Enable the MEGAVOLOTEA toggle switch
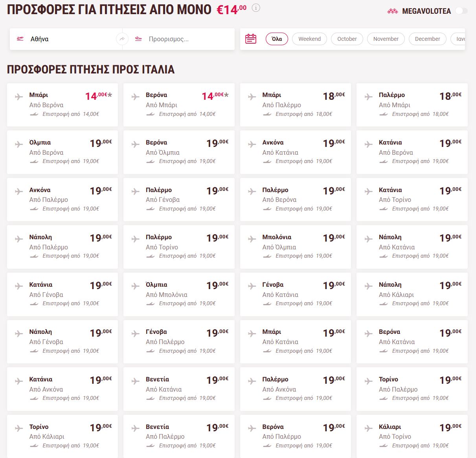This screenshot has height=458, width=476. click(461, 11)
